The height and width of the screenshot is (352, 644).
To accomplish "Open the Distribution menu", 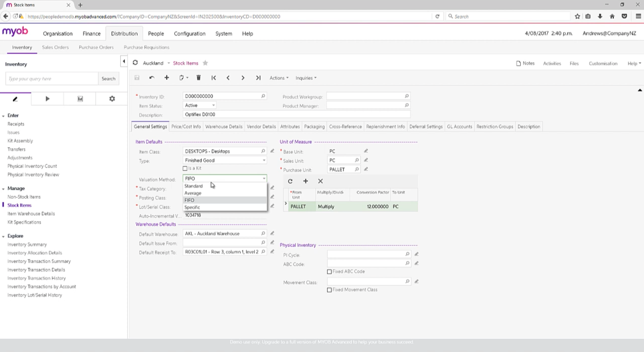I will [125, 33].
